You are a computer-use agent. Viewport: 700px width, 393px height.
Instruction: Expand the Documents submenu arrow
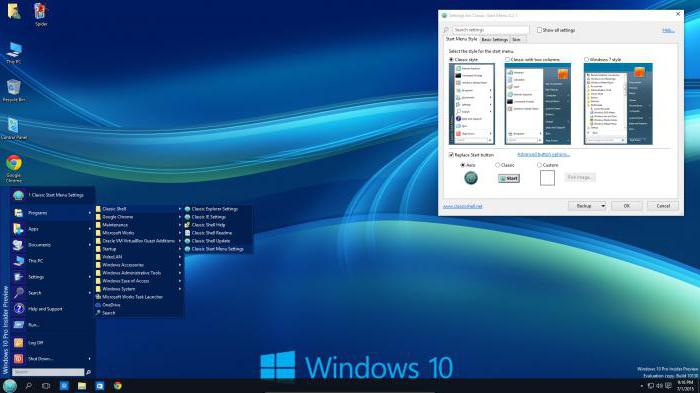tap(90, 245)
